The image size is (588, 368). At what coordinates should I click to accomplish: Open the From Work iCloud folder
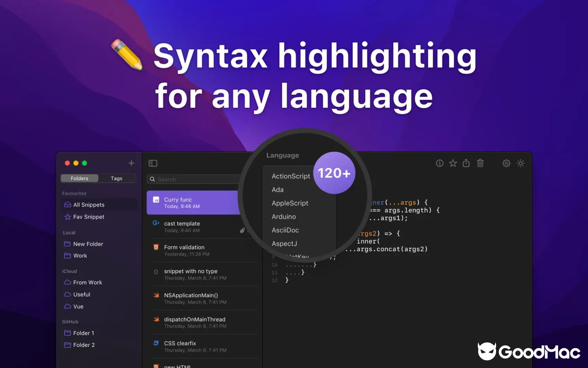tap(87, 282)
